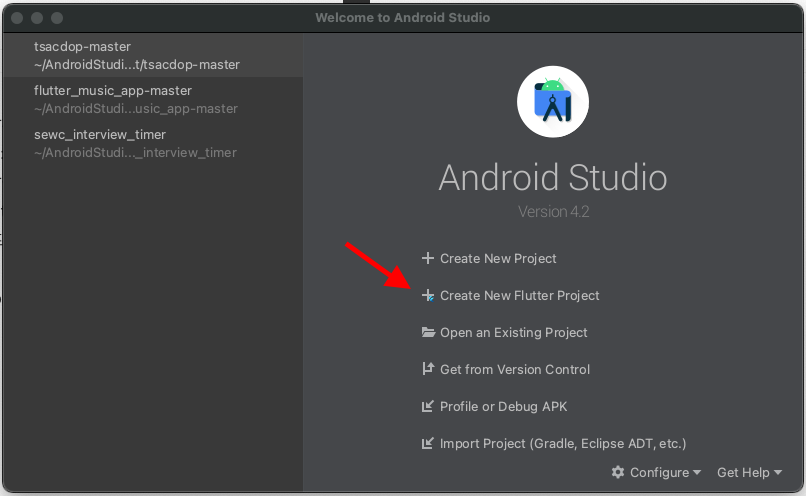Create New Project
Screen dimensions: 806x496
click(498, 259)
